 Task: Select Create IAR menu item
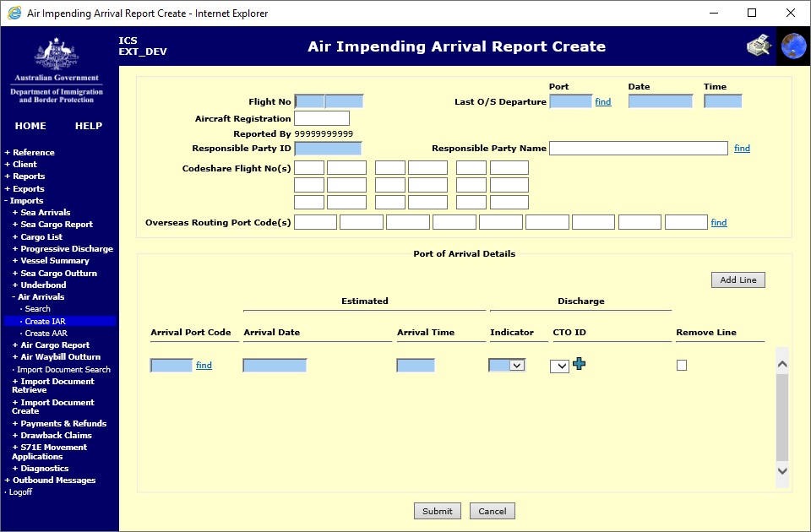tap(59, 321)
